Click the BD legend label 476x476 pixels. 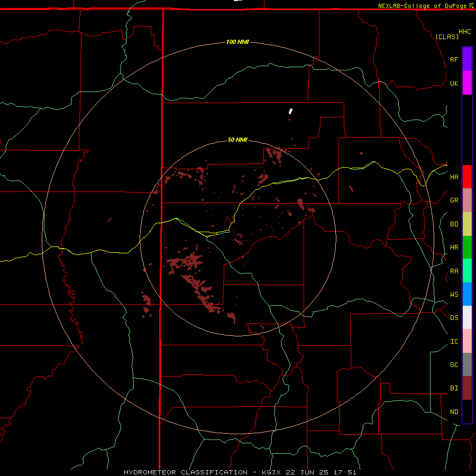[x=454, y=224]
